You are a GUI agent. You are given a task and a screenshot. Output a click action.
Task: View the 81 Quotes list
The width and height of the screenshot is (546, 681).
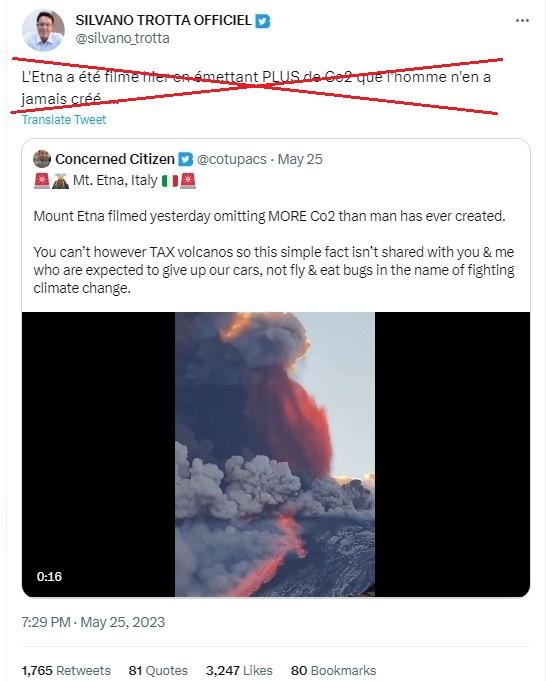[x=158, y=670]
